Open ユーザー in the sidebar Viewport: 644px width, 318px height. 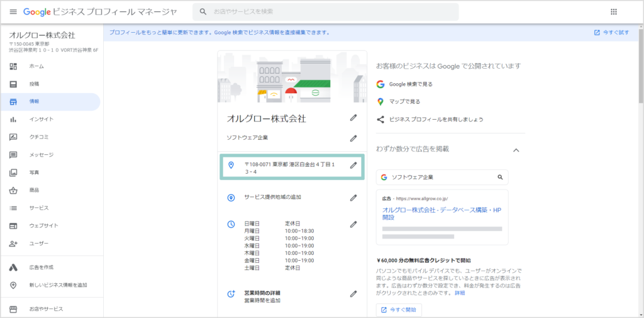(x=50, y=244)
